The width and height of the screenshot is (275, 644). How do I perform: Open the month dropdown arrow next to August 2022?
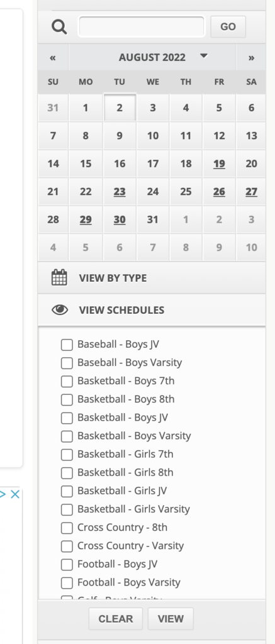coord(203,56)
